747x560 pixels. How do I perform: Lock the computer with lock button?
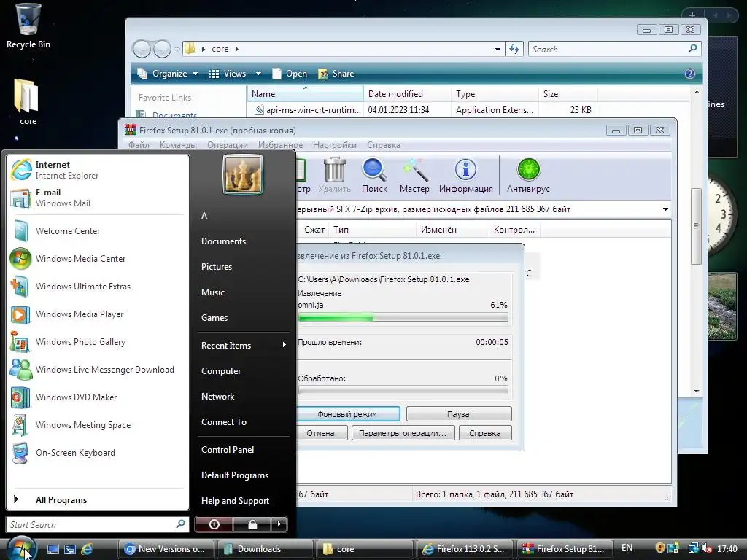click(x=252, y=524)
